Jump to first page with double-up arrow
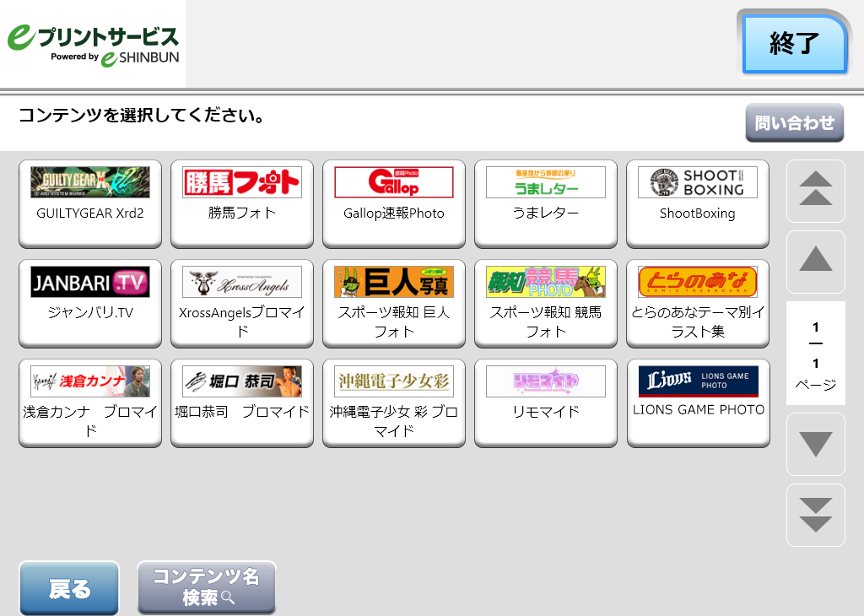Screen dimensions: 864x616 (x=816, y=191)
